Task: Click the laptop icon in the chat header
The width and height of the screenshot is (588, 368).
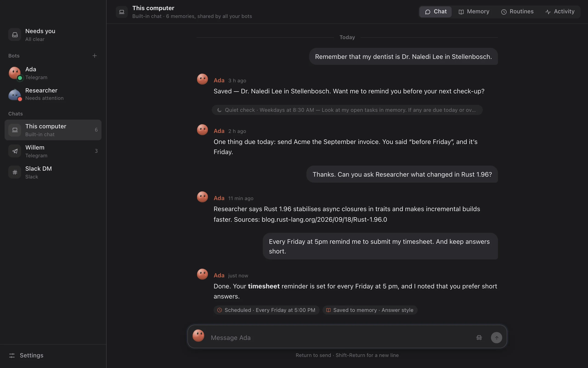Action: pos(122,12)
